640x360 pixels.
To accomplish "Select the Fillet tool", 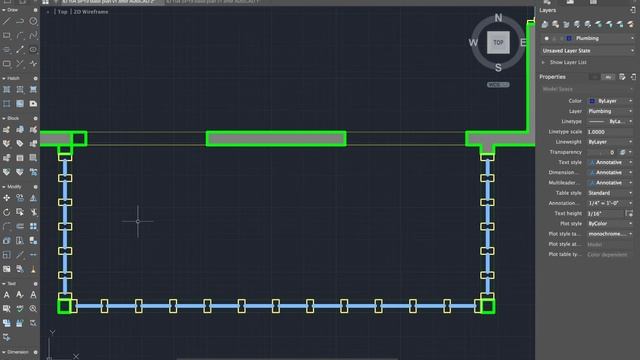I will click(7, 226).
